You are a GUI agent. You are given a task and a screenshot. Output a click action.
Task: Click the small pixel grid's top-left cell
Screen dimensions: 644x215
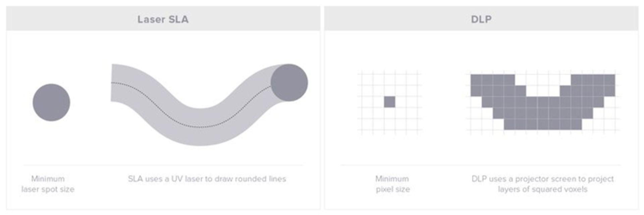click(367, 80)
